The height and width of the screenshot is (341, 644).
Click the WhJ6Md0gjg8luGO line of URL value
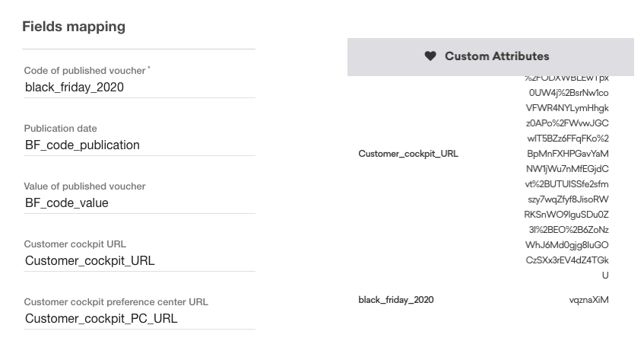pos(567,245)
